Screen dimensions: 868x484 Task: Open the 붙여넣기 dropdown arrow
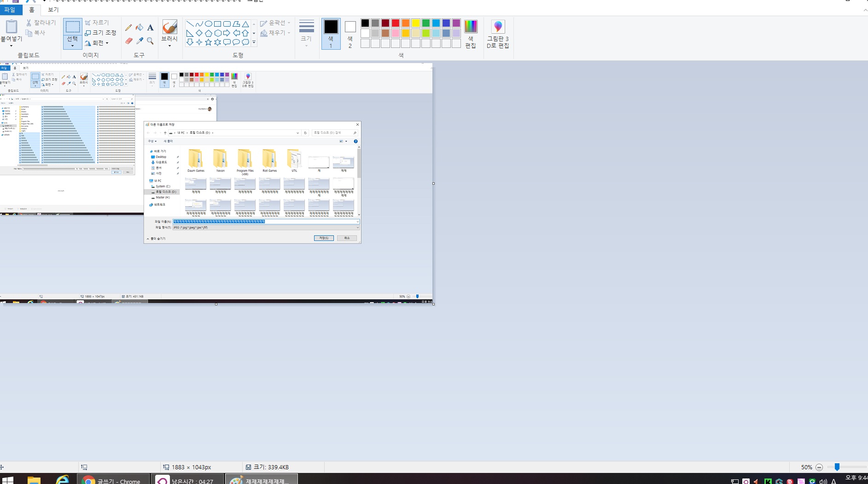coord(11,46)
